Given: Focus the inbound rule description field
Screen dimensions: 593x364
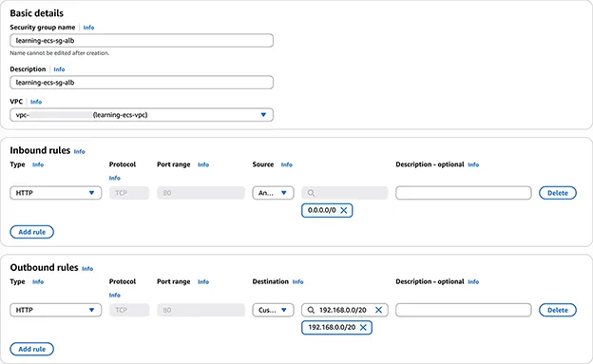Looking at the screenshot, I should [464, 193].
